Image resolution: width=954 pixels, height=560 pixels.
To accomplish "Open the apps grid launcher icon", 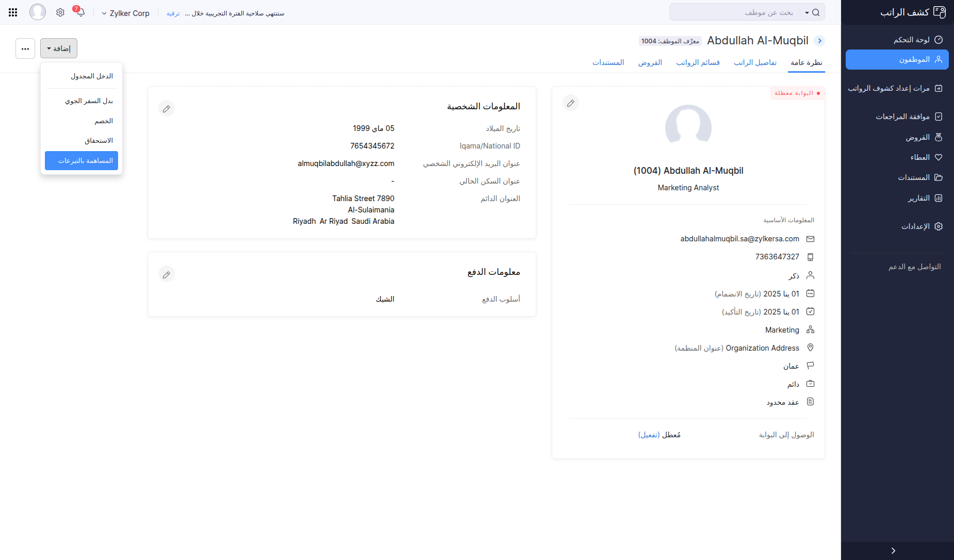I will [x=13, y=12].
